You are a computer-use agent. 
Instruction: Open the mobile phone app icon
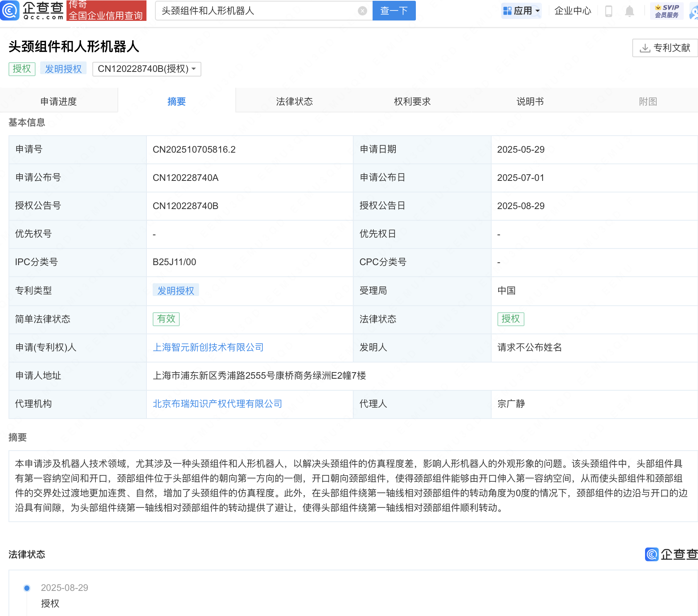(608, 11)
